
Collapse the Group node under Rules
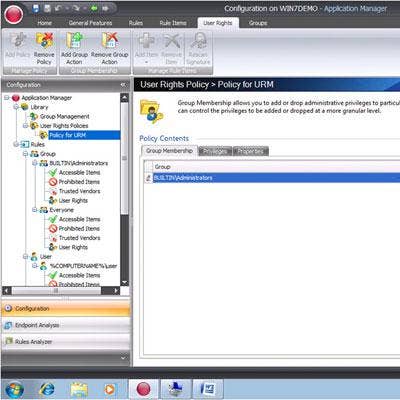25,154
